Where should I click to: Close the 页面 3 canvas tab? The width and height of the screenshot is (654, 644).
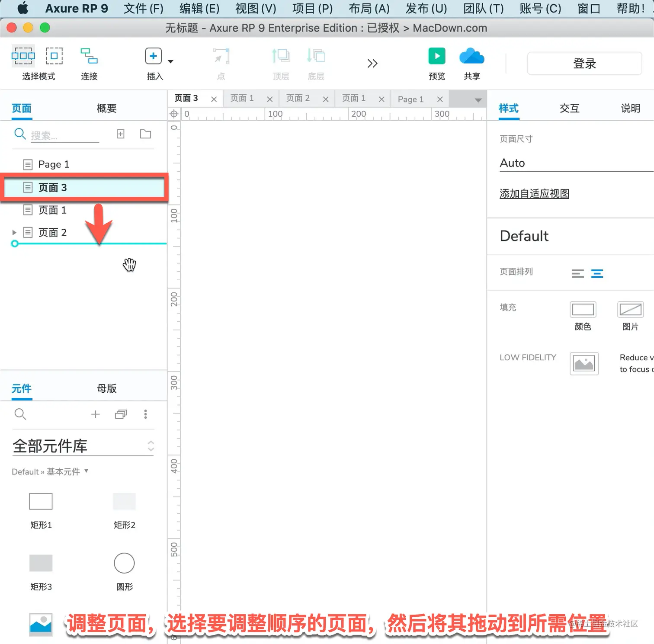[x=214, y=99]
